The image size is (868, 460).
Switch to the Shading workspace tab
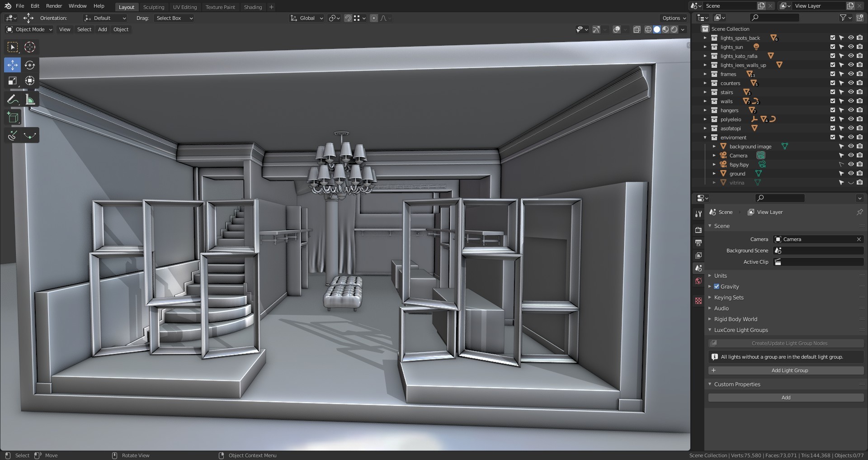click(x=253, y=7)
